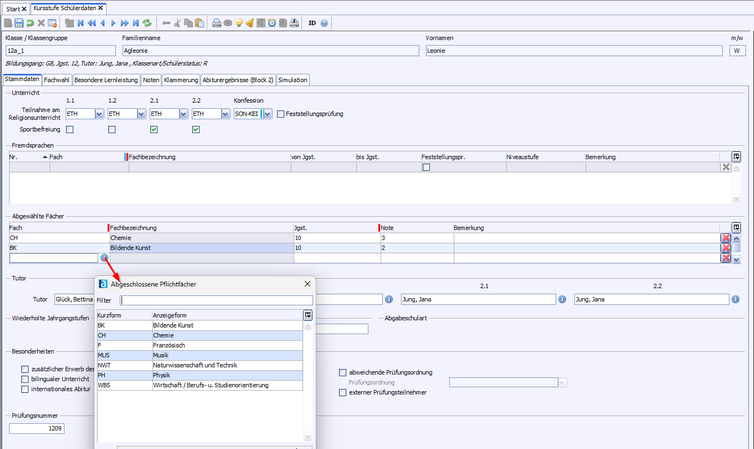Open the 1.1 Religionsunterricht dropdown

pyautogui.click(x=98, y=114)
